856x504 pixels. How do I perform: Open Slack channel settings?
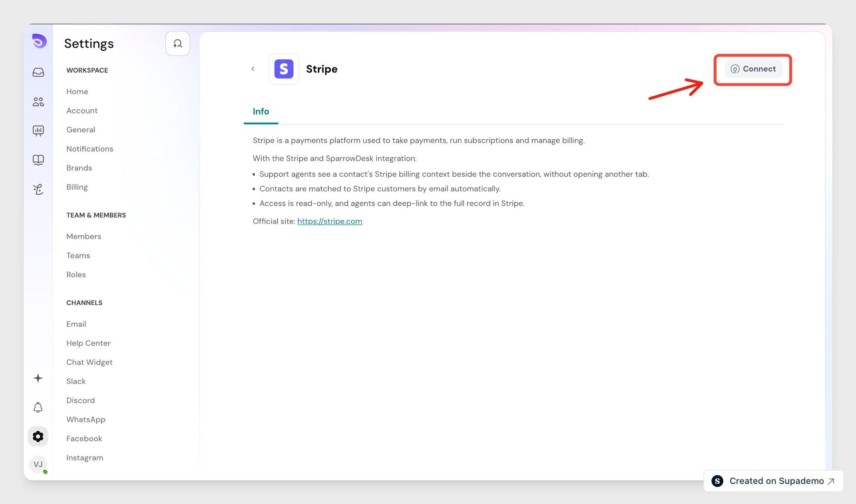[76, 381]
